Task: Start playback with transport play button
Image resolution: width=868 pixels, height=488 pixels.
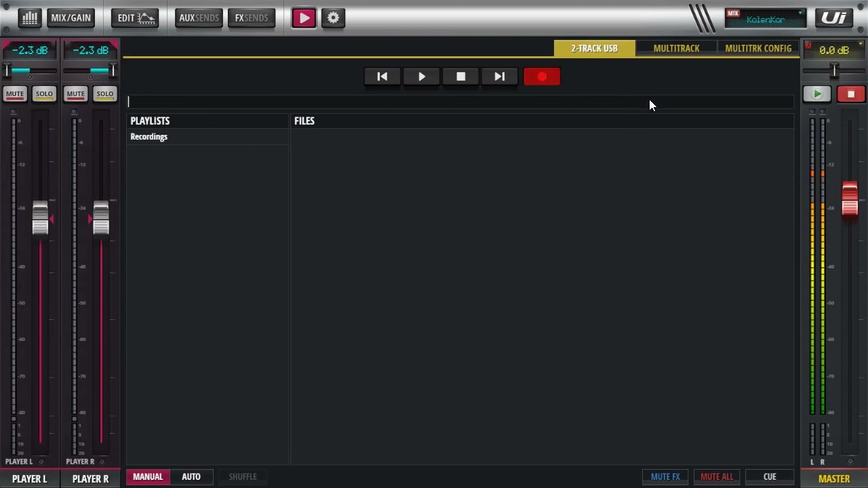Action: pos(422,77)
